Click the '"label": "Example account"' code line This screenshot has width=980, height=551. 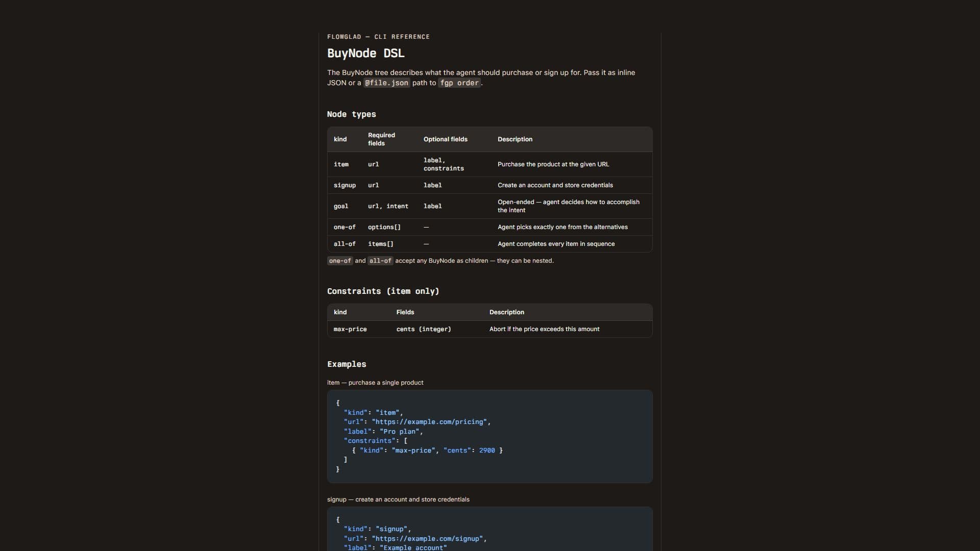[x=395, y=548]
